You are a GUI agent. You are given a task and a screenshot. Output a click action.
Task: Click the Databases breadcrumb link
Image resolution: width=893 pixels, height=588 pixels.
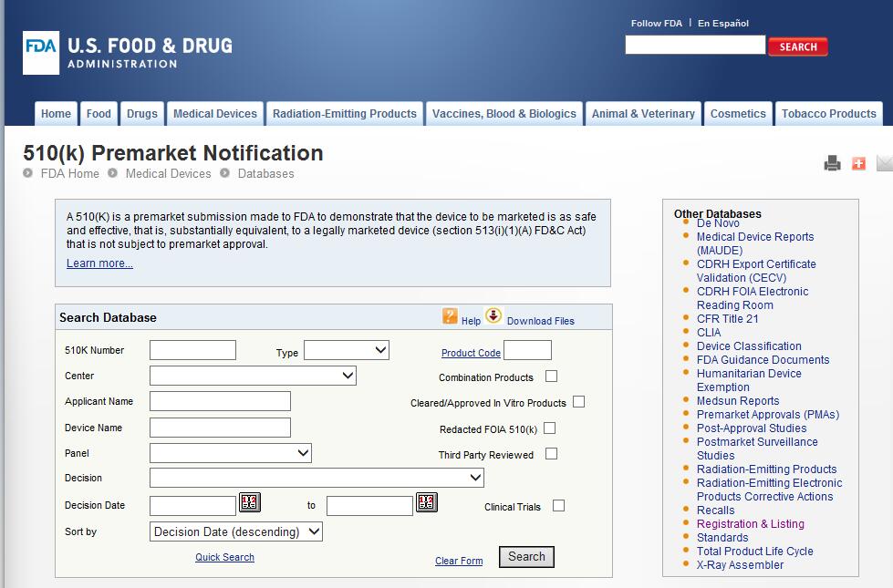click(266, 173)
